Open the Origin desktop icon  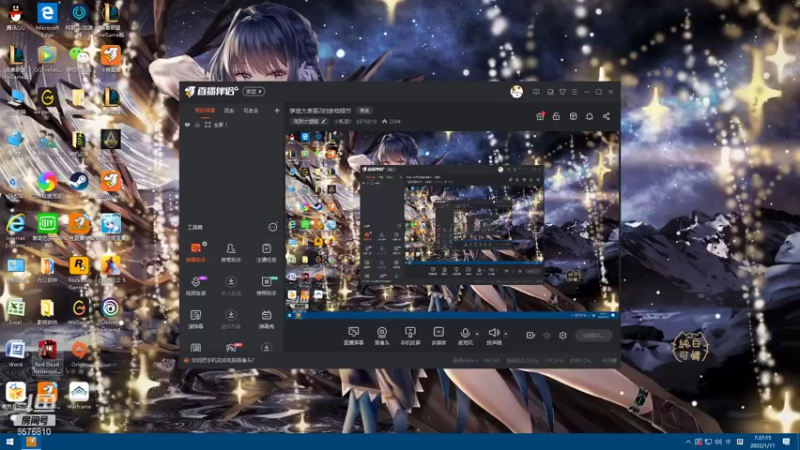pos(79,353)
